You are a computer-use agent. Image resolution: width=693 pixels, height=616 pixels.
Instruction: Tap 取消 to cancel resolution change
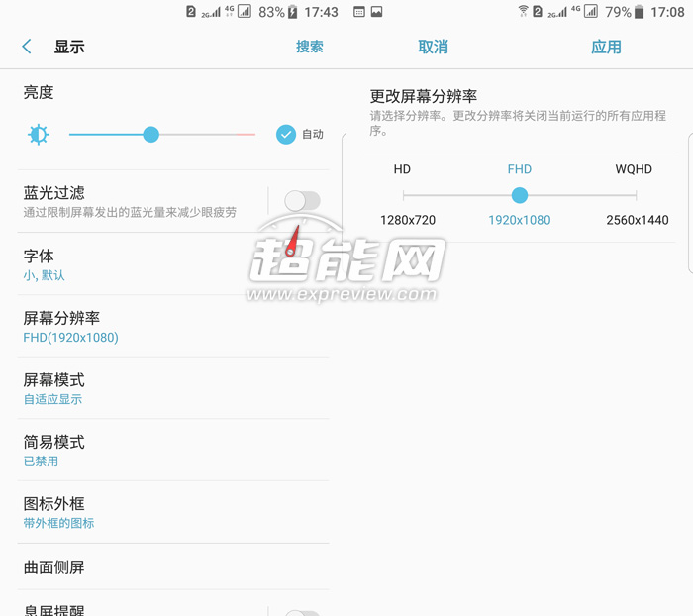(x=434, y=47)
